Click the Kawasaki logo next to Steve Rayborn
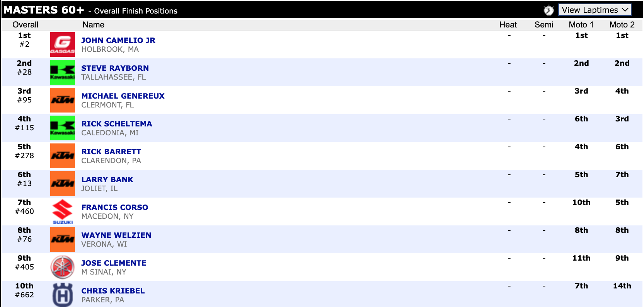This screenshot has height=307, width=644. (62, 72)
